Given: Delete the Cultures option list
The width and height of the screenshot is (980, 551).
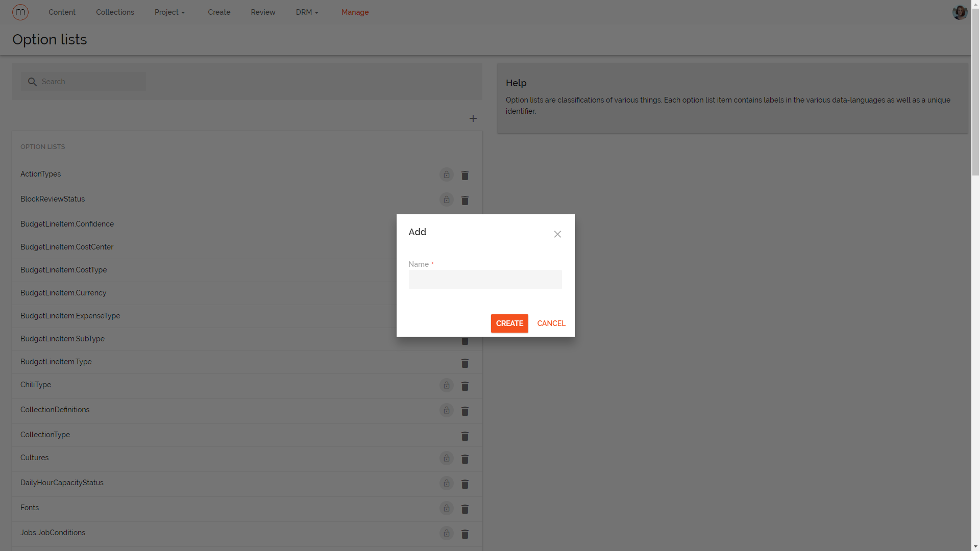Looking at the screenshot, I should 465,459.
